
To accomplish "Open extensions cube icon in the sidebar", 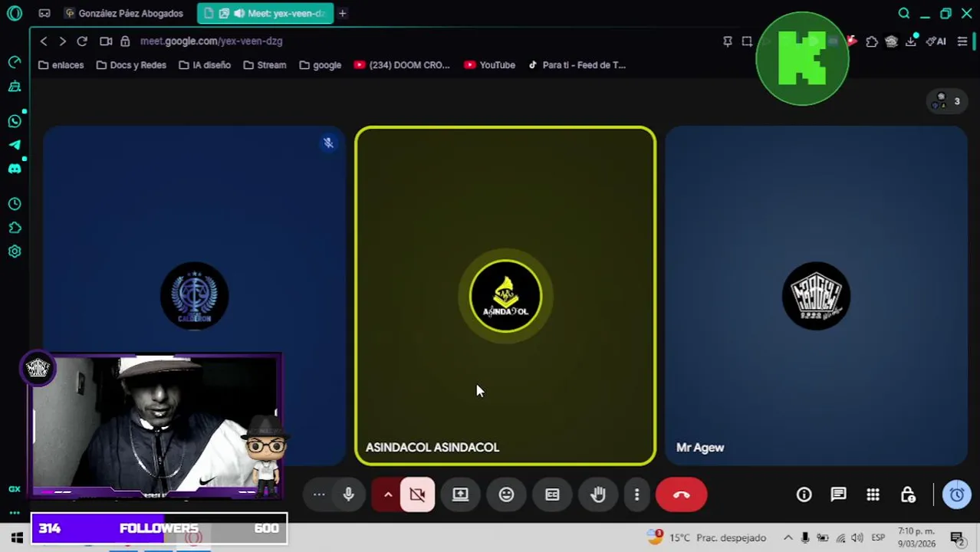I will pyautogui.click(x=15, y=228).
